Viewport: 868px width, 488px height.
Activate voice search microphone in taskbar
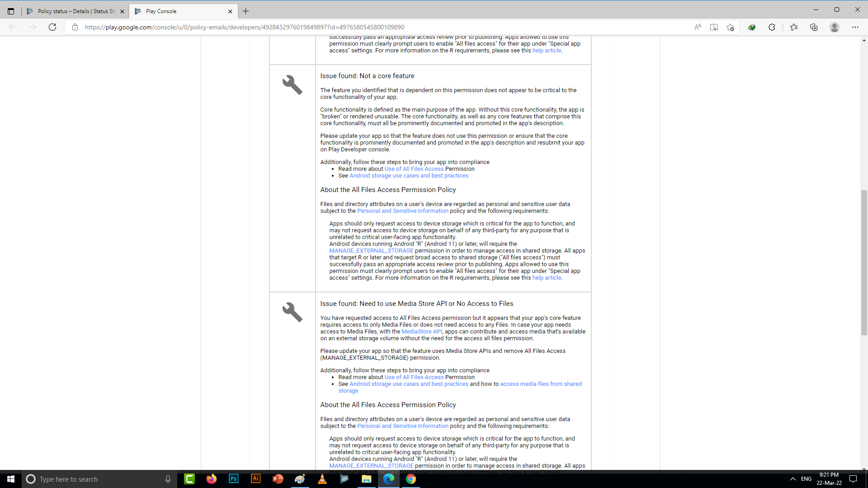coord(168,479)
